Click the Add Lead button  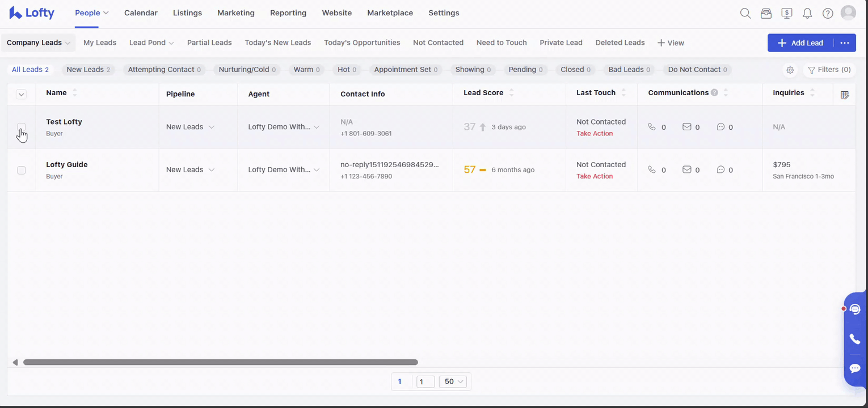(800, 43)
